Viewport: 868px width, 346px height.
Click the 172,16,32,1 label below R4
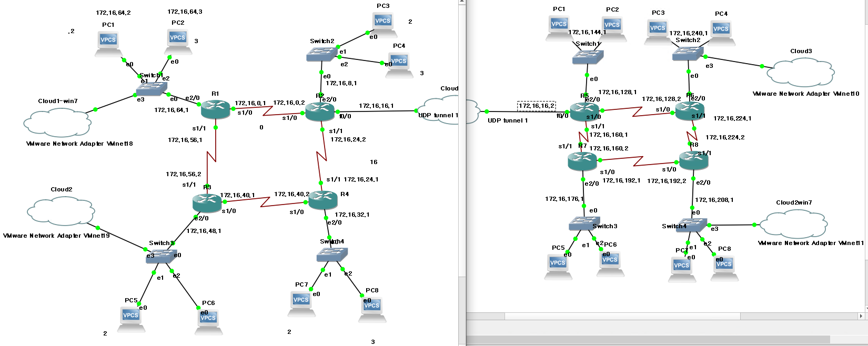pos(352,215)
